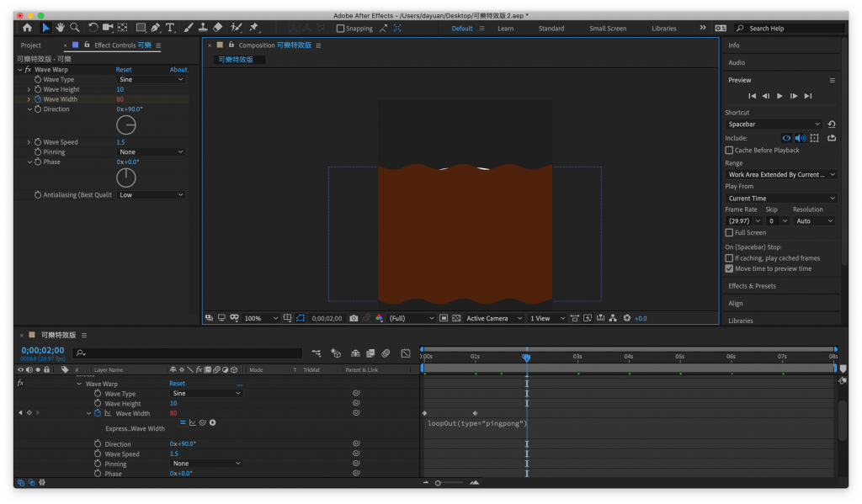Select the Zoom magnifier tool
862x504 pixels.
(x=75, y=28)
